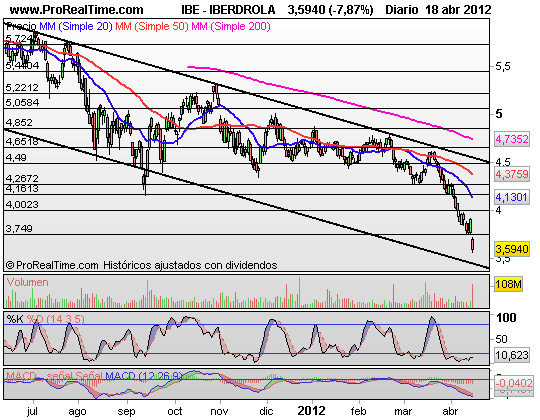The height and width of the screenshot is (420, 540).
Task: Click the dic month label on time axis
Action: pyautogui.click(x=266, y=411)
